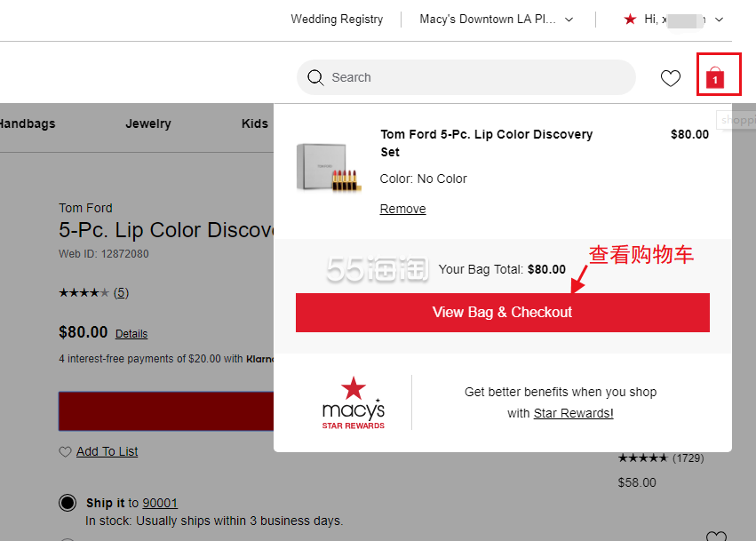Open the Handbags category menu
The width and height of the screenshot is (756, 541).
[x=27, y=123]
